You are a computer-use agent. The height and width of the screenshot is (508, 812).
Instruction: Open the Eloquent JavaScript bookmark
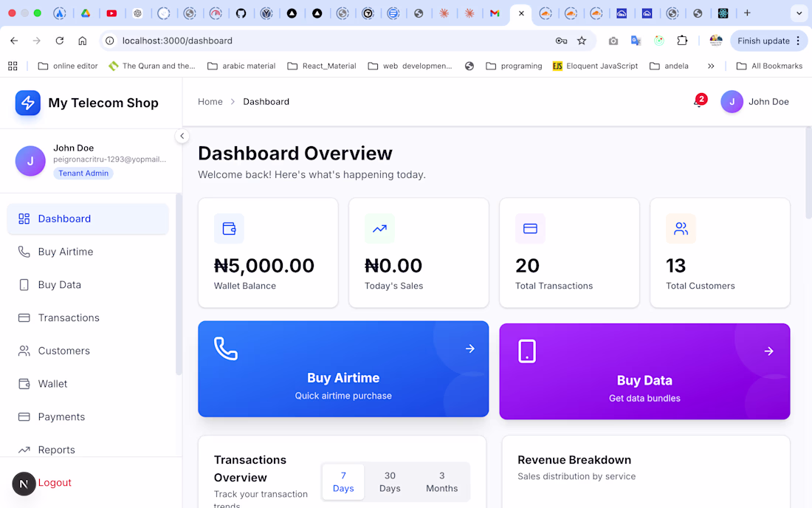[x=595, y=66]
